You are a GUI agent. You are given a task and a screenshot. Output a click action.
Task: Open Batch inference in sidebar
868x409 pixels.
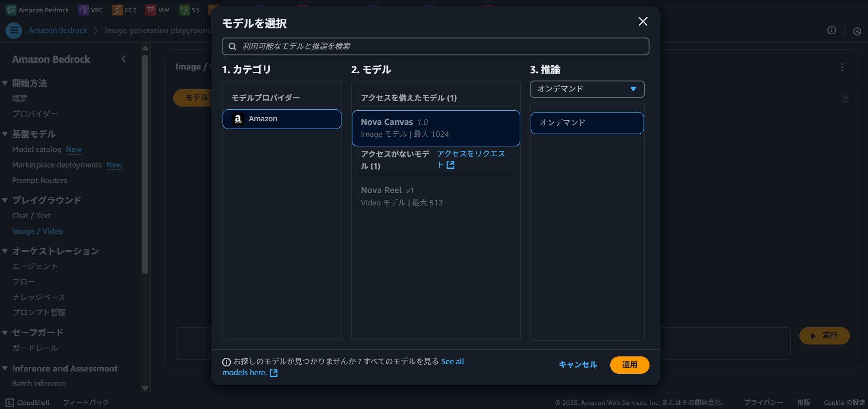pos(39,383)
